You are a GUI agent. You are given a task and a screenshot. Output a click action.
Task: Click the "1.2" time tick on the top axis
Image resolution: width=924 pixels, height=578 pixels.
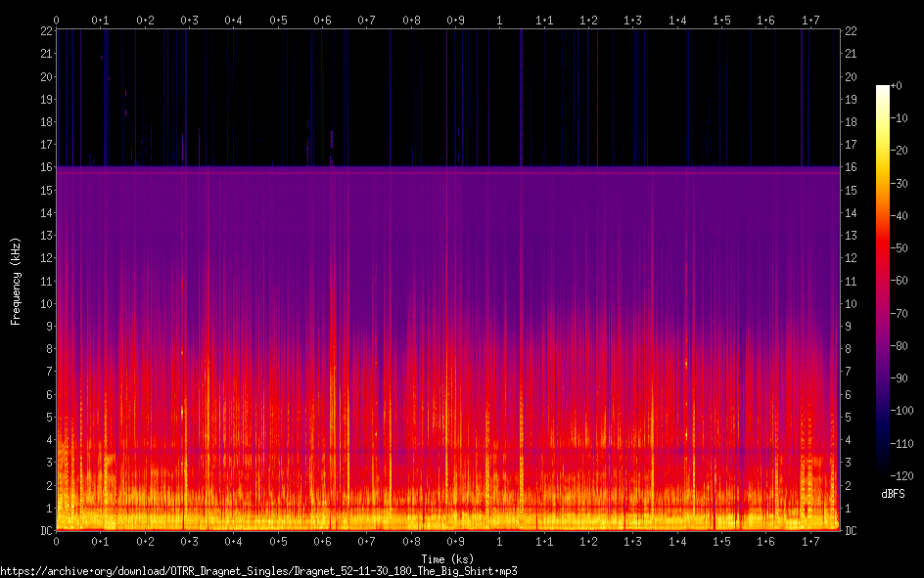tap(589, 20)
